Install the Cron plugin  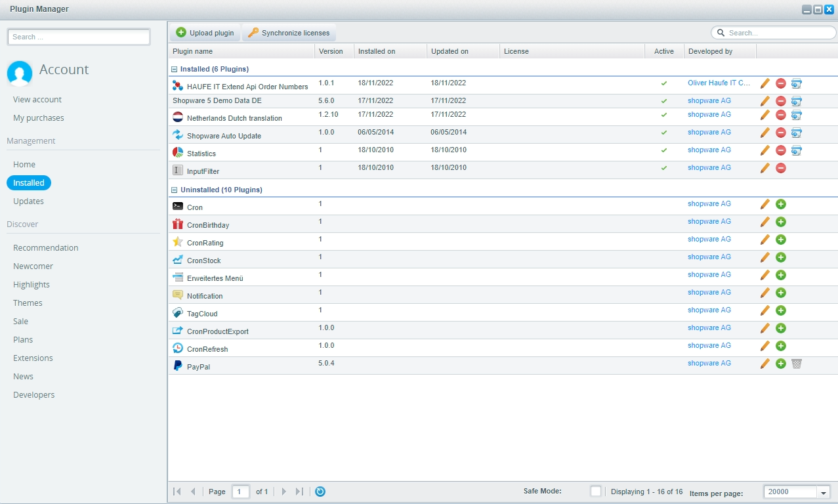point(781,204)
